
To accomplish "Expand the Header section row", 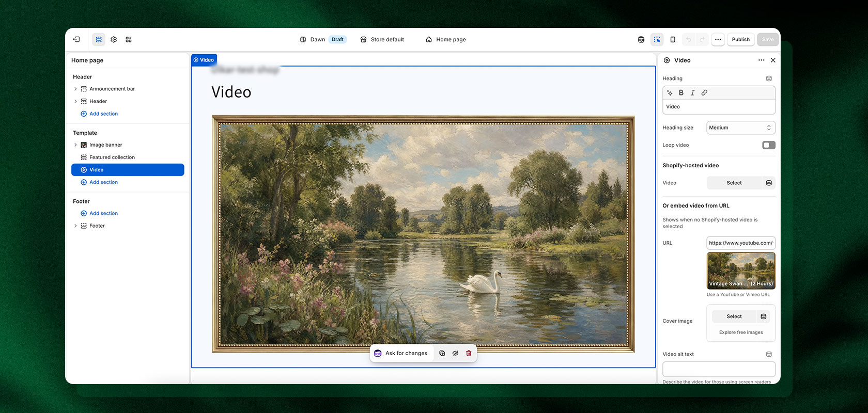I will [75, 101].
